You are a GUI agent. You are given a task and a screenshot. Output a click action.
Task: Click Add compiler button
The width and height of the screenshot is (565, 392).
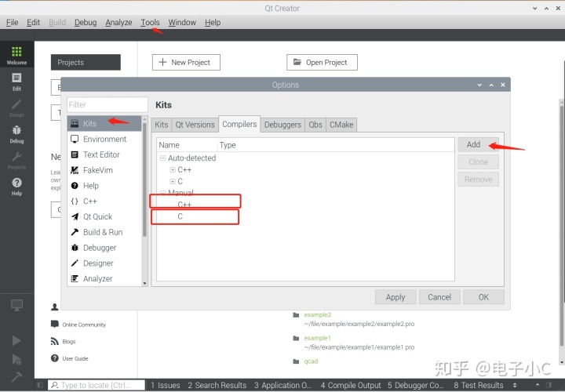coord(478,144)
